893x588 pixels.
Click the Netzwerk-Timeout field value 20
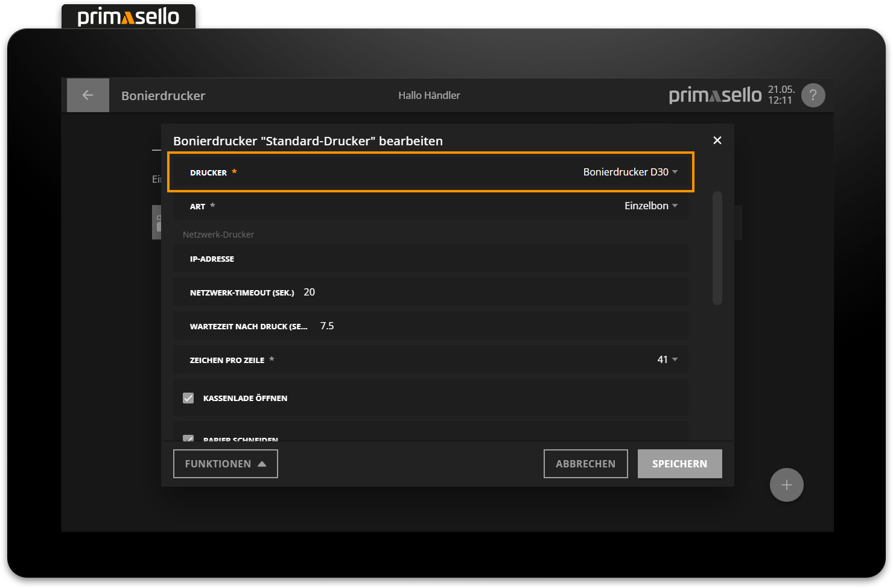tap(310, 292)
